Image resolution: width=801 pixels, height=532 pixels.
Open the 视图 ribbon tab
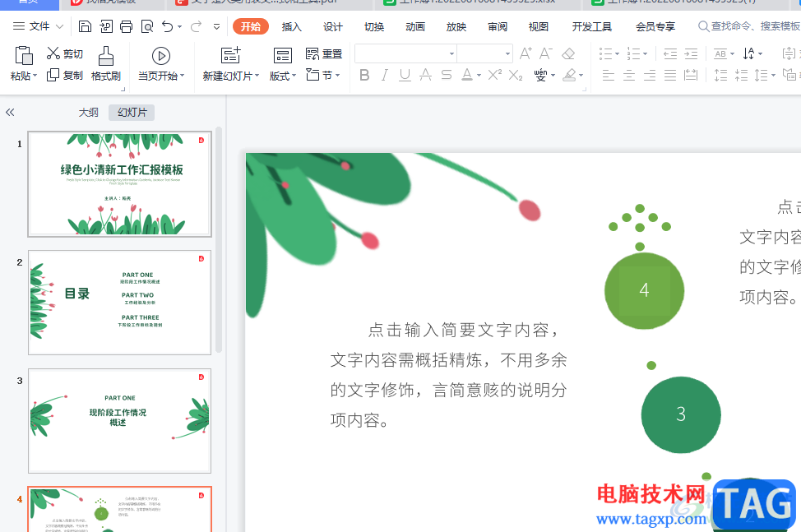(538, 26)
